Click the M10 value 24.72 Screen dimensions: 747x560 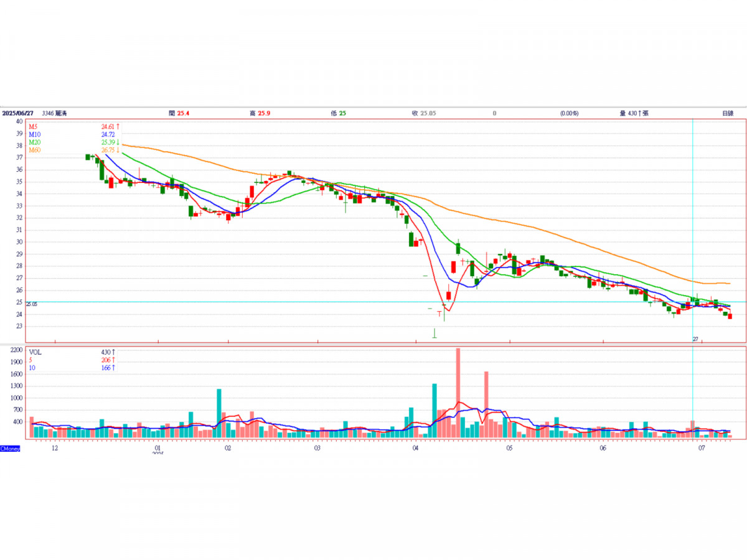[x=107, y=134]
